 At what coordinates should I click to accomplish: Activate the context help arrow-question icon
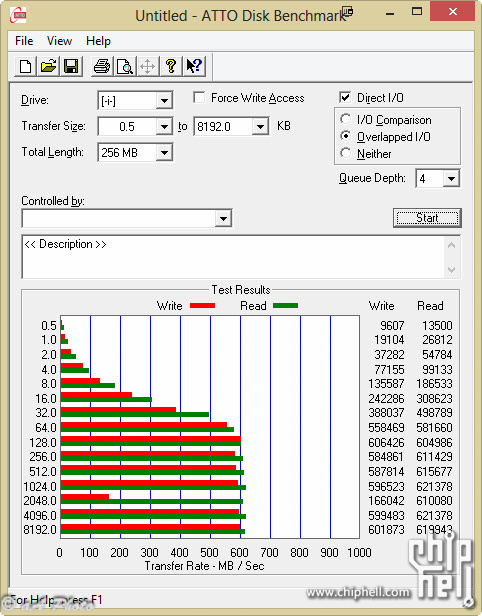point(194,66)
